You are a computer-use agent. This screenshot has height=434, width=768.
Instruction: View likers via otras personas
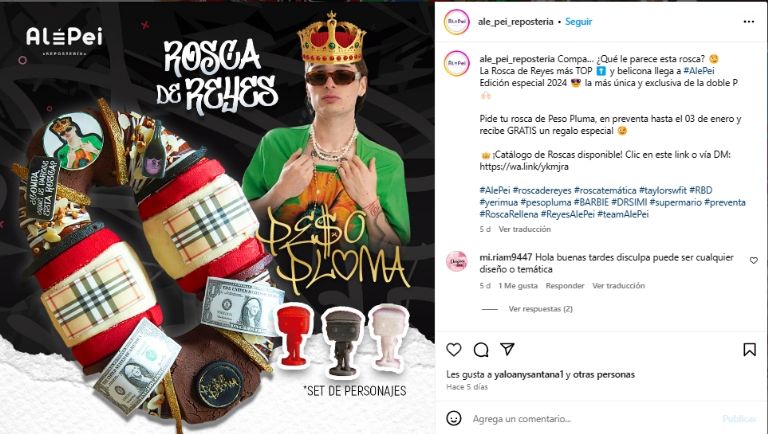click(603, 374)
